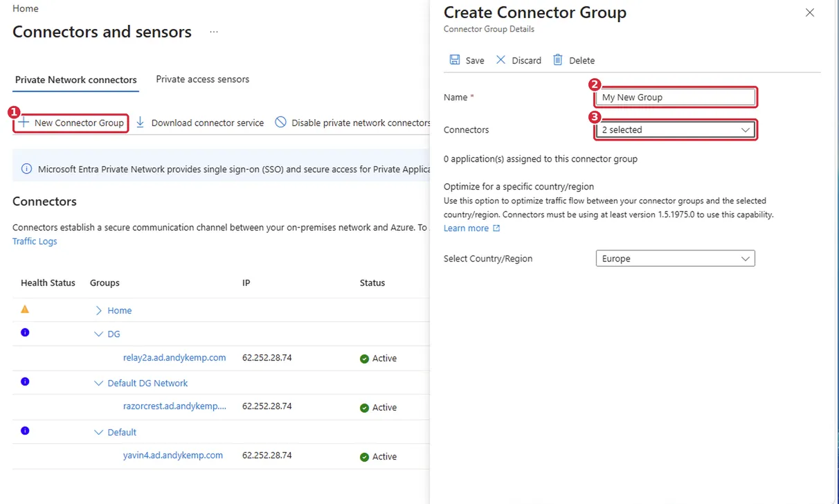Click the info icon in the banner
The height and width of the screenshot is (504, 839).
coord(26,169)
